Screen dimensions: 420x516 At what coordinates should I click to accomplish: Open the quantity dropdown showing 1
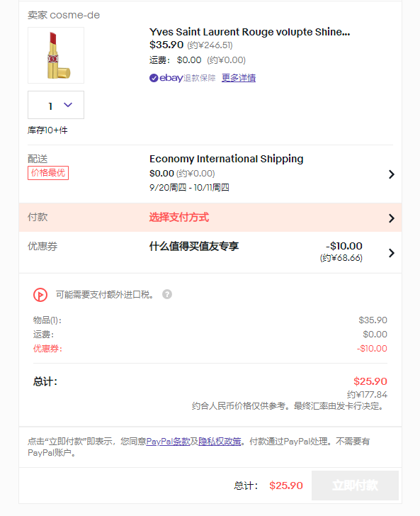tap(56, 105)
